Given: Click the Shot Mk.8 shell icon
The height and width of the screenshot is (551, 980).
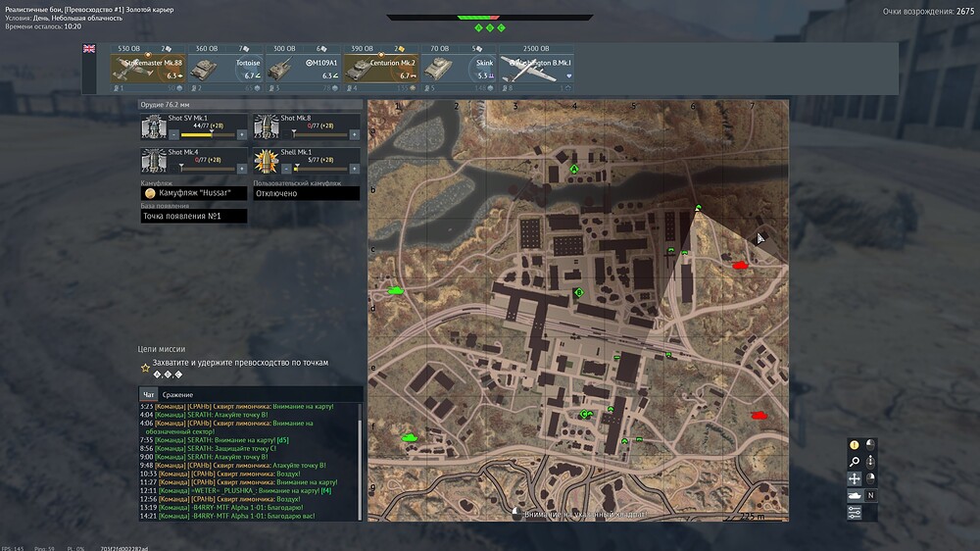Looking at the screenshot, I should 267,126.
